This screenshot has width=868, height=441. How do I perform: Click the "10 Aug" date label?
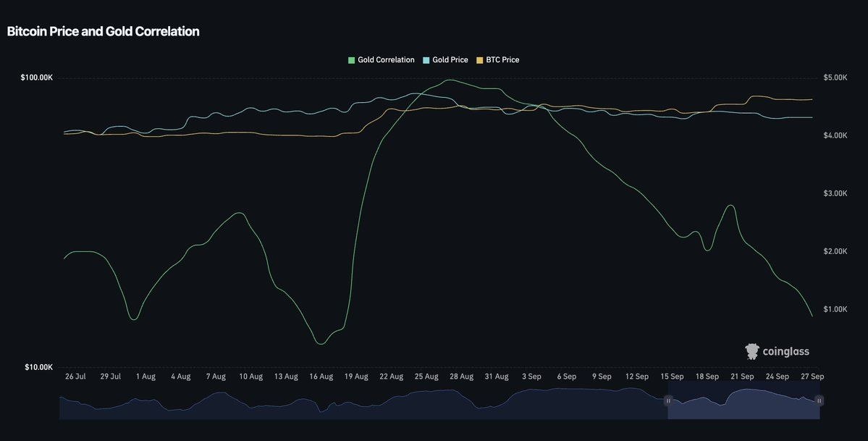[250, 377]
